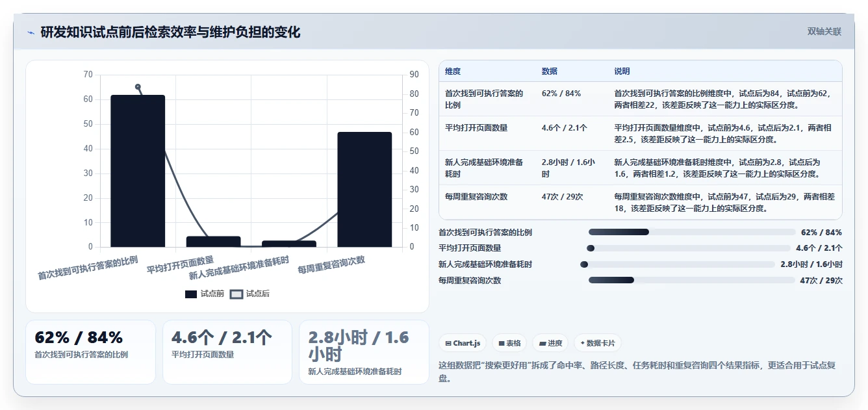Click the lightning icon beside the dashboard title
Viewport: 868px width, 410px height.
31,32
